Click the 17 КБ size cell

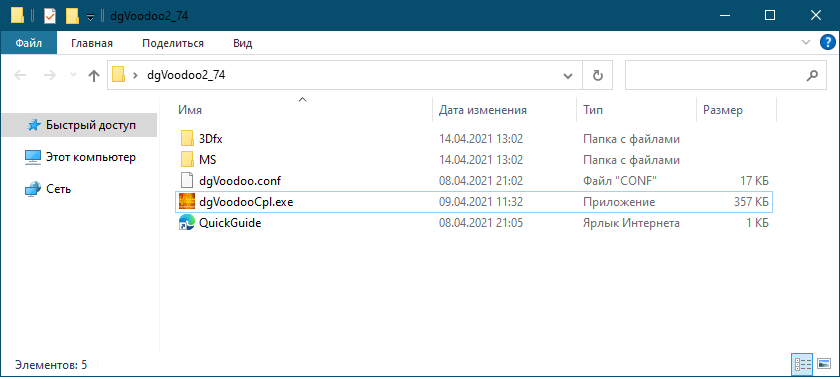click(754, 181)
